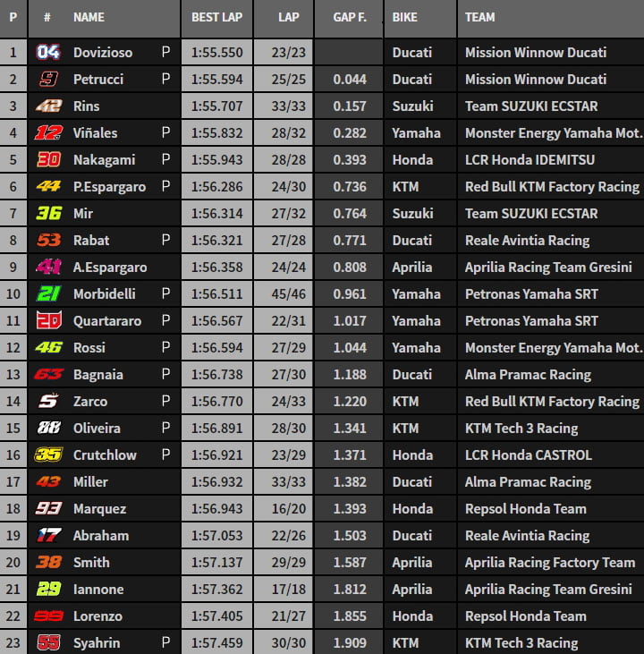Sort by the GAP F. column header
This screenshot has height=654, width=644.
coord(348,17)
